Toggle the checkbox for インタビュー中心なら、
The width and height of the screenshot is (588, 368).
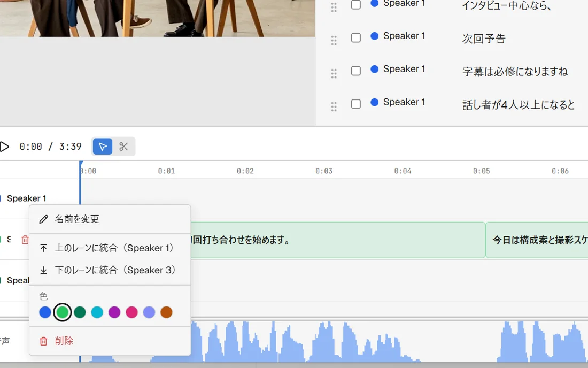[x=356, y=4]
